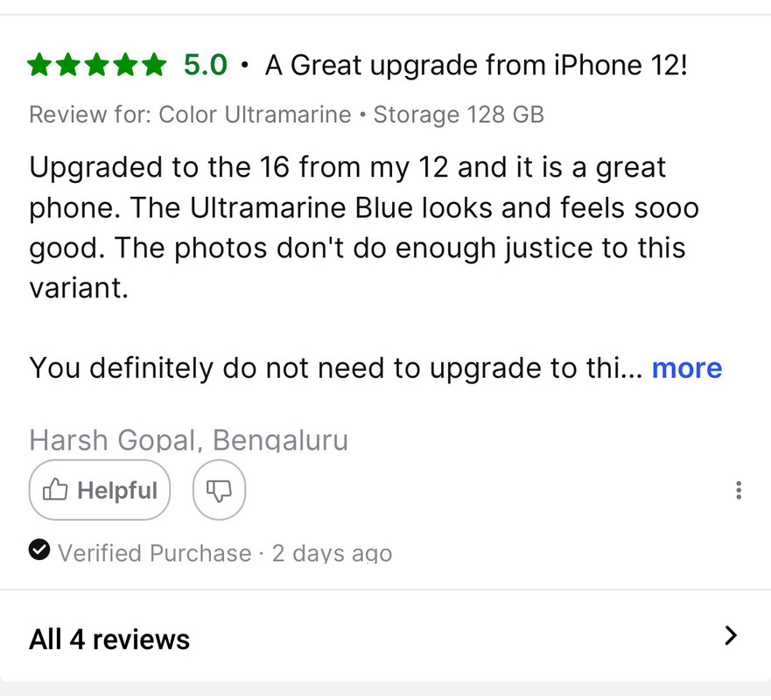Click the 'Verified Purchase' label text
Image resolution: width=771 pixels, height=700 pixels.
point(155,553)
